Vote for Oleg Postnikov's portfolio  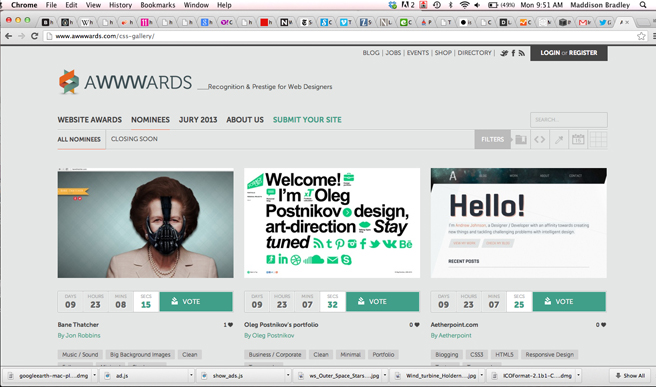[382, 302]
